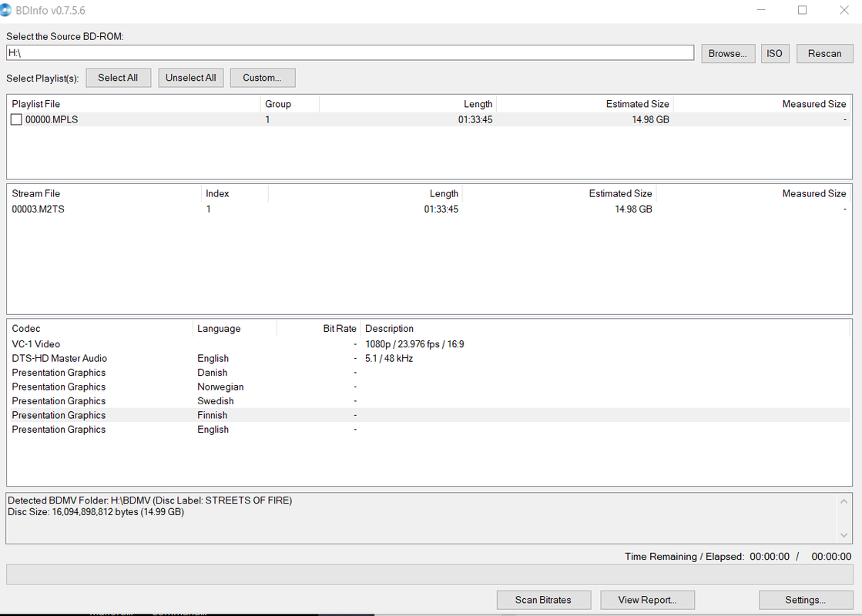Click the Codec column header

(100, 329)
